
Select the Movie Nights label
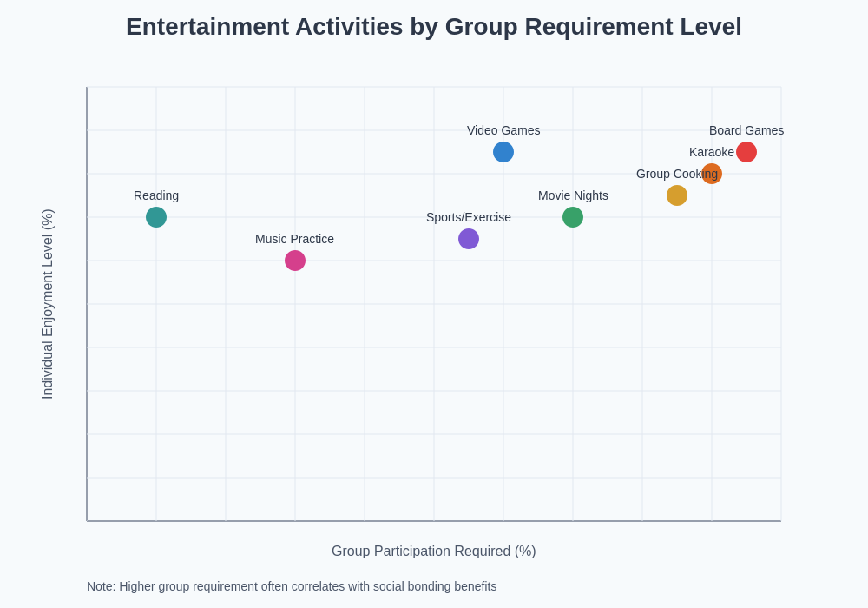(x=573, y=195)
